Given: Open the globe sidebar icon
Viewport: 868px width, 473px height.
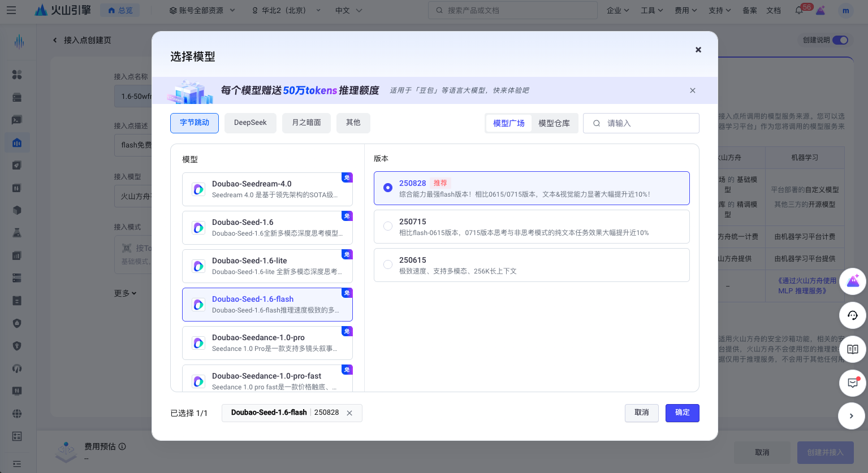Looking at the screenshot, I should pyautogui.click(x=17, y=414).
